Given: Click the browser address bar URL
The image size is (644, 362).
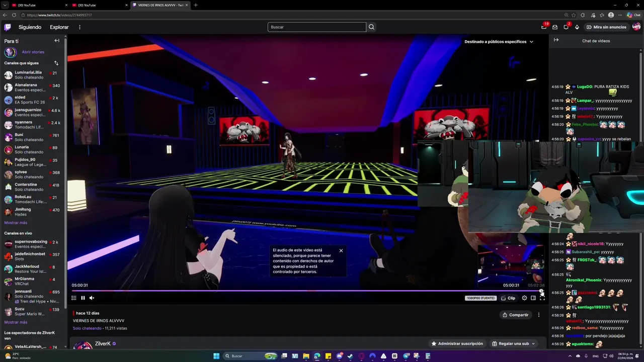Looking at the screenshot, I should [59, 15].
